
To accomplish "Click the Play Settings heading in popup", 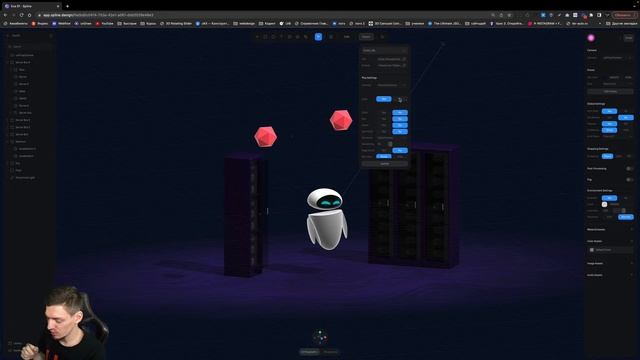I will tap(369, 78).
